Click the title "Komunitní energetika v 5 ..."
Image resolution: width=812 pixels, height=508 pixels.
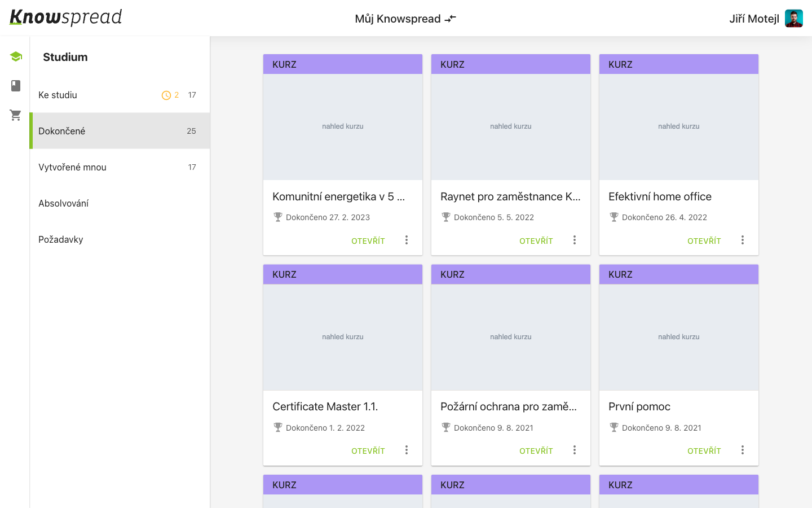(x=339, y=196)
